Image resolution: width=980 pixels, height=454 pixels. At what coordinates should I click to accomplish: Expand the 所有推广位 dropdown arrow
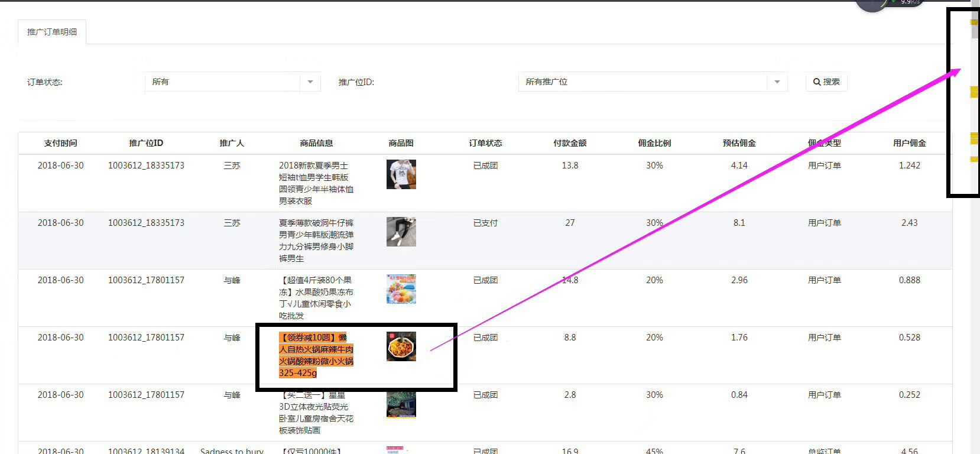point(777,82)
